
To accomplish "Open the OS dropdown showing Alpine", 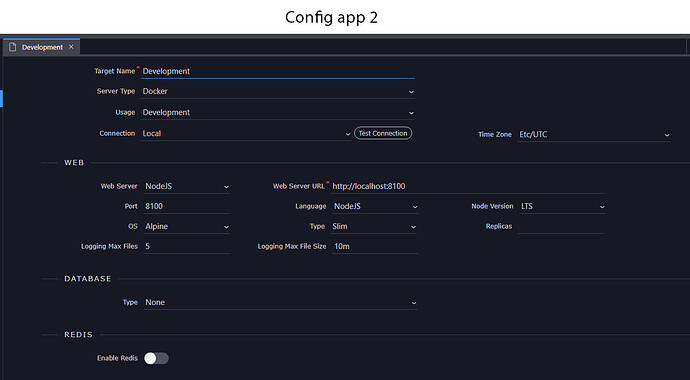I will pos(187,227).
